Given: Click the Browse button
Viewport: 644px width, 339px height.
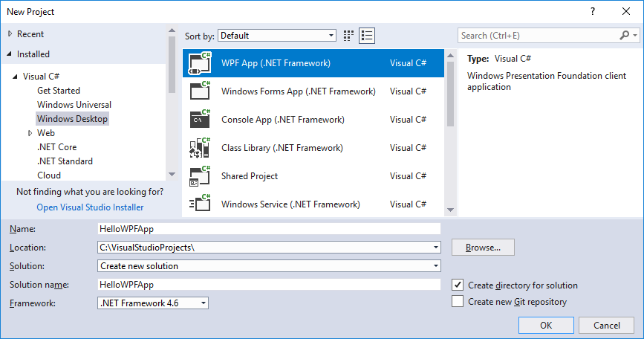Looking at the screenshot, I should [x=483, y=247].
